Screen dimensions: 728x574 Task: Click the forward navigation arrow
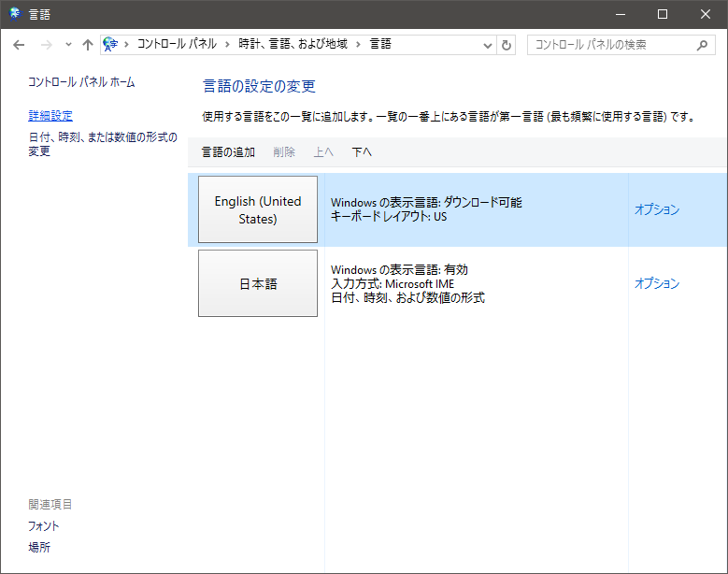coord(47,45)
